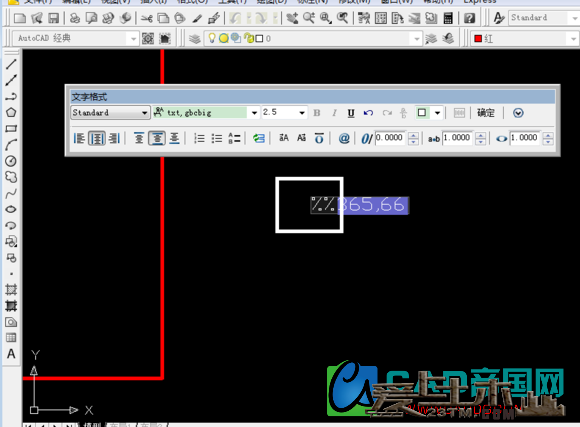Viewport: 580px width, 427px height.
Task: Select the Circle drawing tool
Action: coord(11,161)
